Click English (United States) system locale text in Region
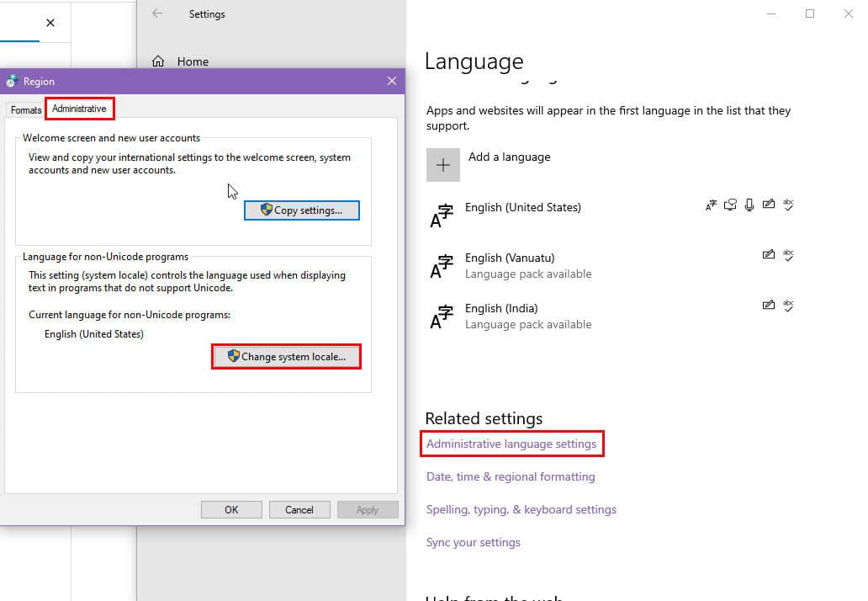 [x=94, y=334]
